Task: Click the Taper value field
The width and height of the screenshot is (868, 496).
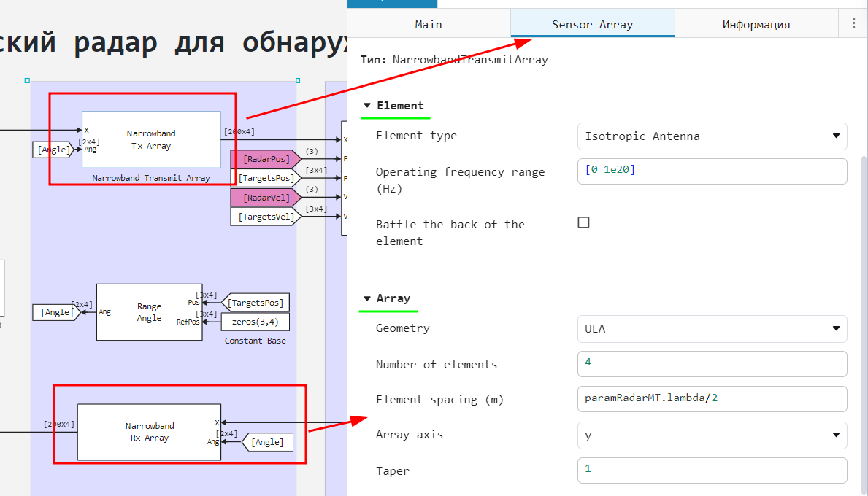Action: click(712, 470)
